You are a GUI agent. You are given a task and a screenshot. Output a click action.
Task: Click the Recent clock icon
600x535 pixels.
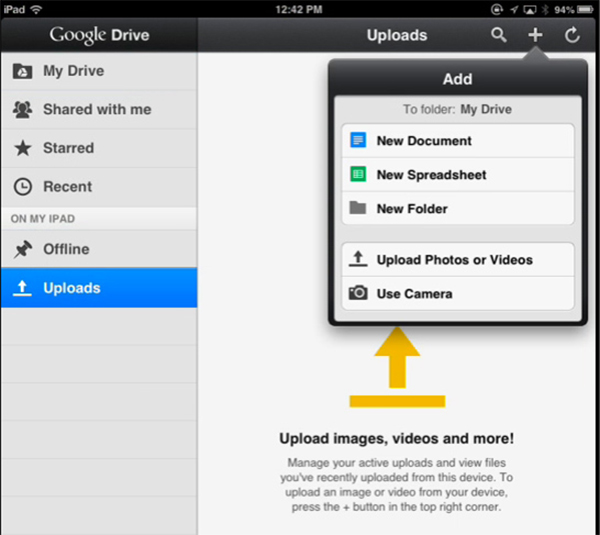(23, 187)
